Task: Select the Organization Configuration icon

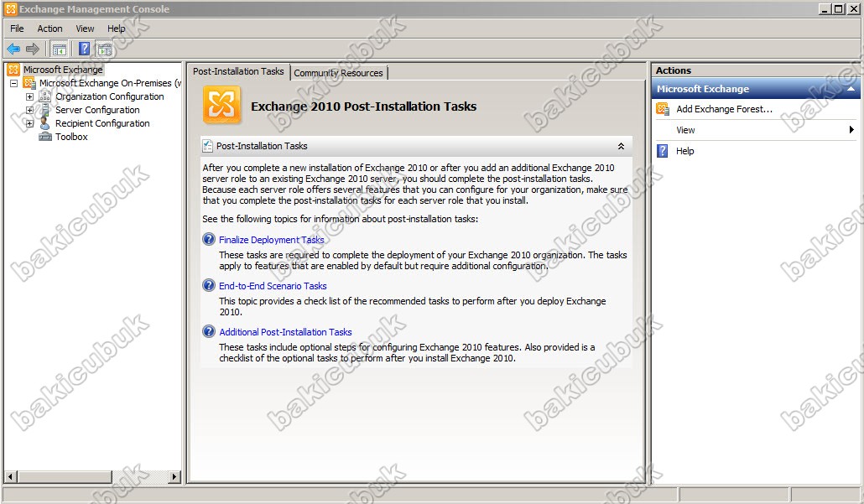Action: click(45, 96)
